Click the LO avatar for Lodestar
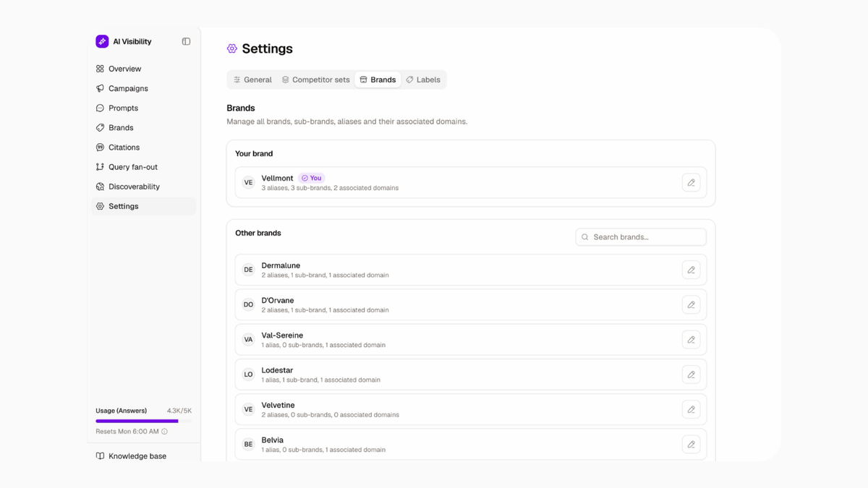This screenshot has width=868, height=488. [248, 374]
